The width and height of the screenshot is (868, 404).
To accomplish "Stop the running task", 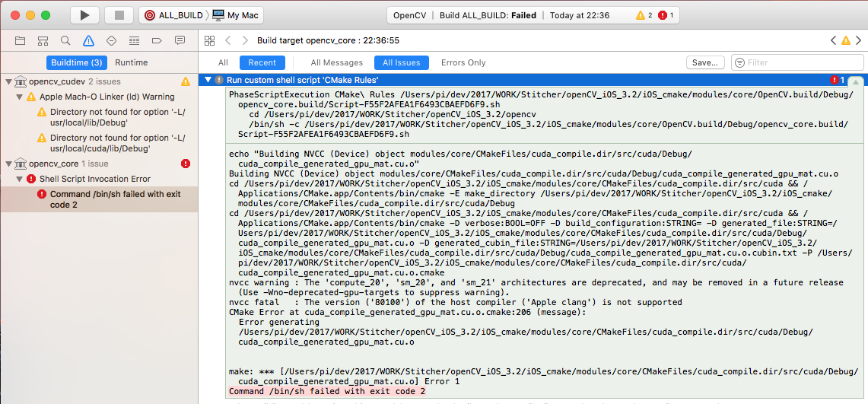I will (x=119, y=15).
